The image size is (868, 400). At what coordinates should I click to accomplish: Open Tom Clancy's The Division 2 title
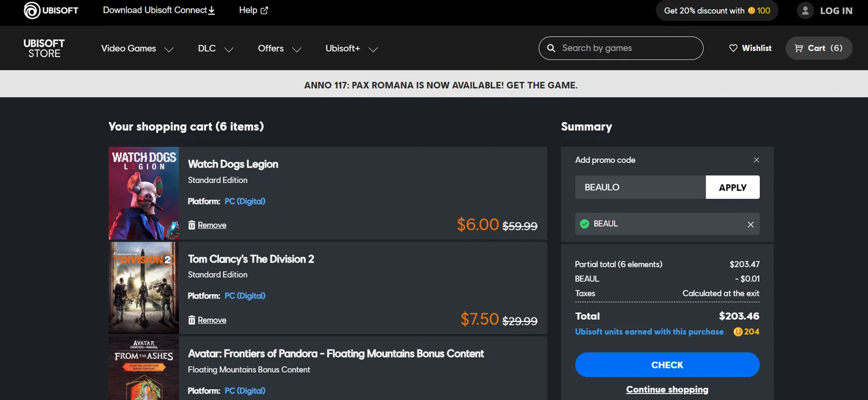point(251,259)
